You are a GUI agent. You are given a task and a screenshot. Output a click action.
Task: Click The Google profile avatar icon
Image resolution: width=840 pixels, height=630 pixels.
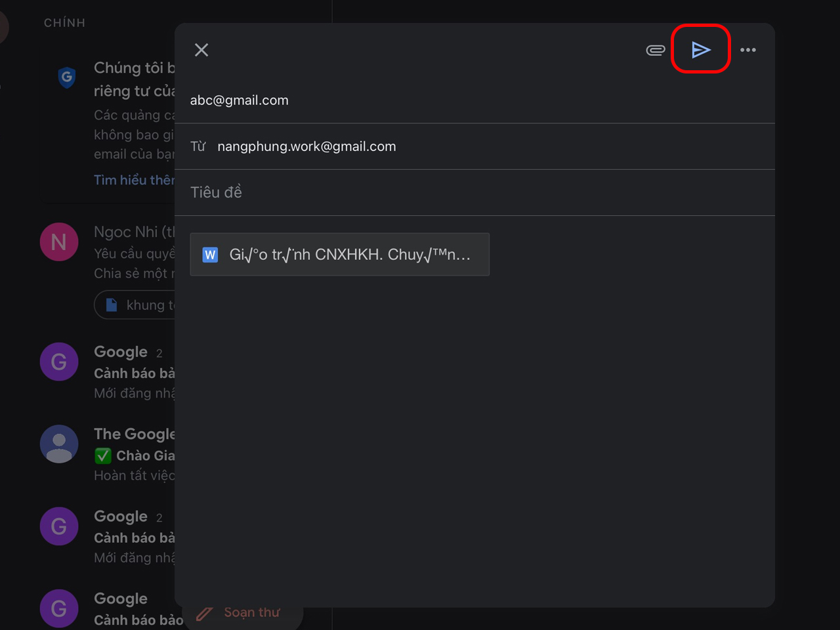tap(59, 444)
